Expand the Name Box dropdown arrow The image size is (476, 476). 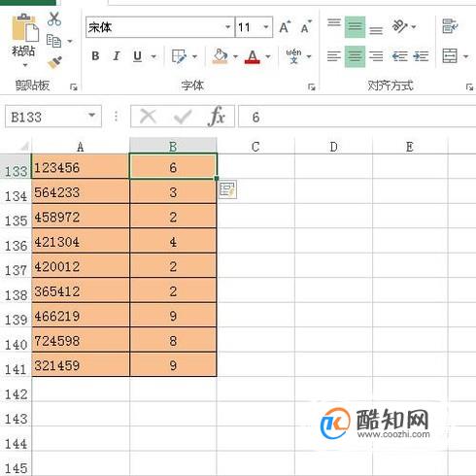tap(92, 116)
